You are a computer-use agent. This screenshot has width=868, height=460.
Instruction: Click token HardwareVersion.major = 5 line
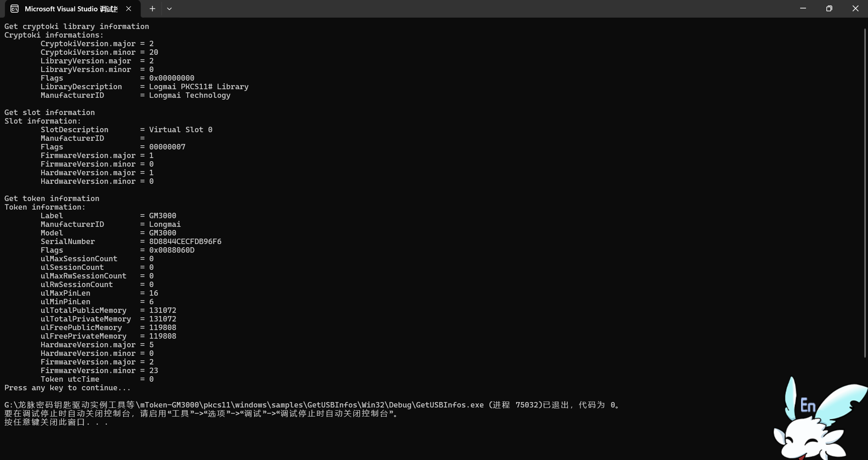click(x=97, y=345)
